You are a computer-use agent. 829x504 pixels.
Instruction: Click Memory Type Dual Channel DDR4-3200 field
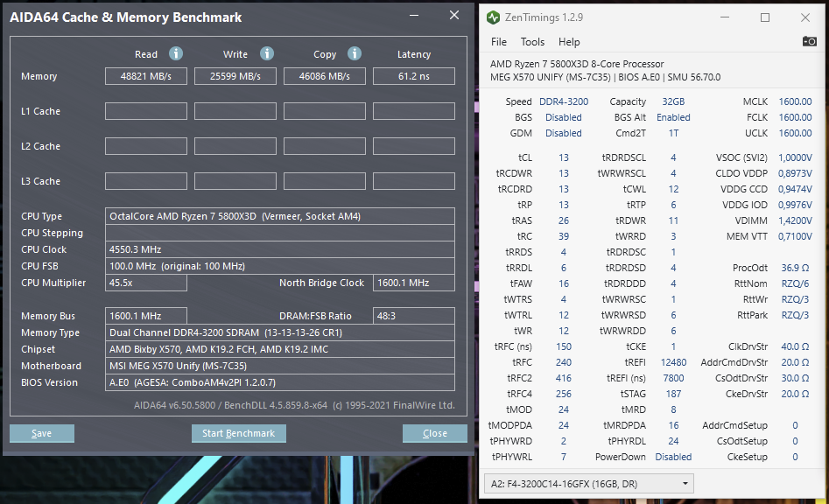click(x=279, y=332)
